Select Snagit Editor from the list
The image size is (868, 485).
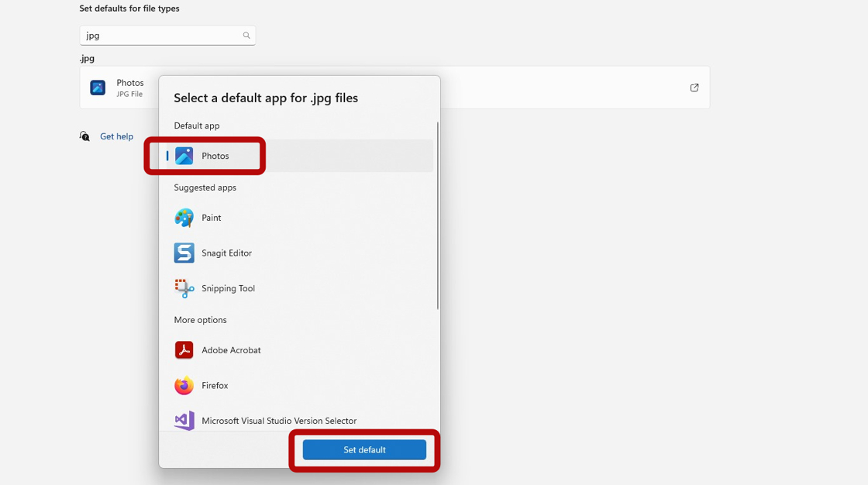(299, 253)
